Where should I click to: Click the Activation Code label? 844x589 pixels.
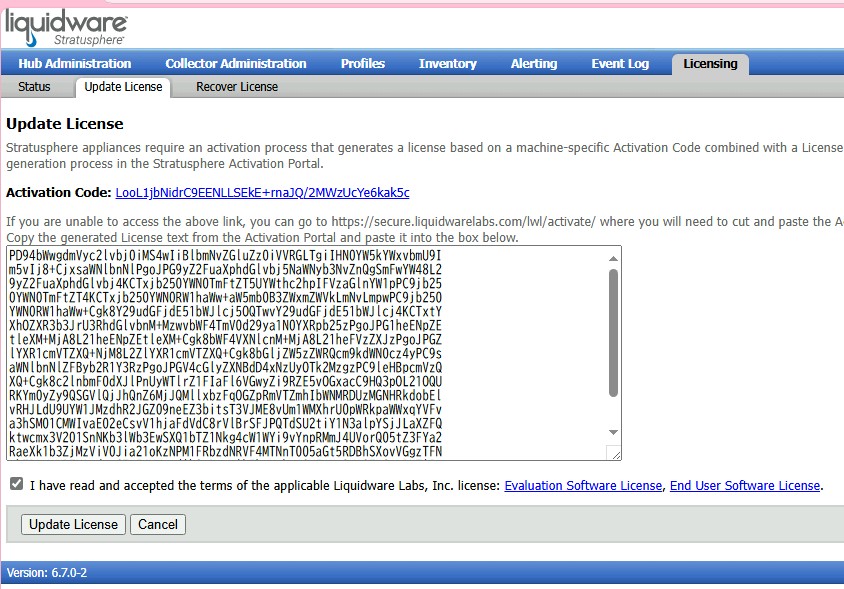click(59, 193)
